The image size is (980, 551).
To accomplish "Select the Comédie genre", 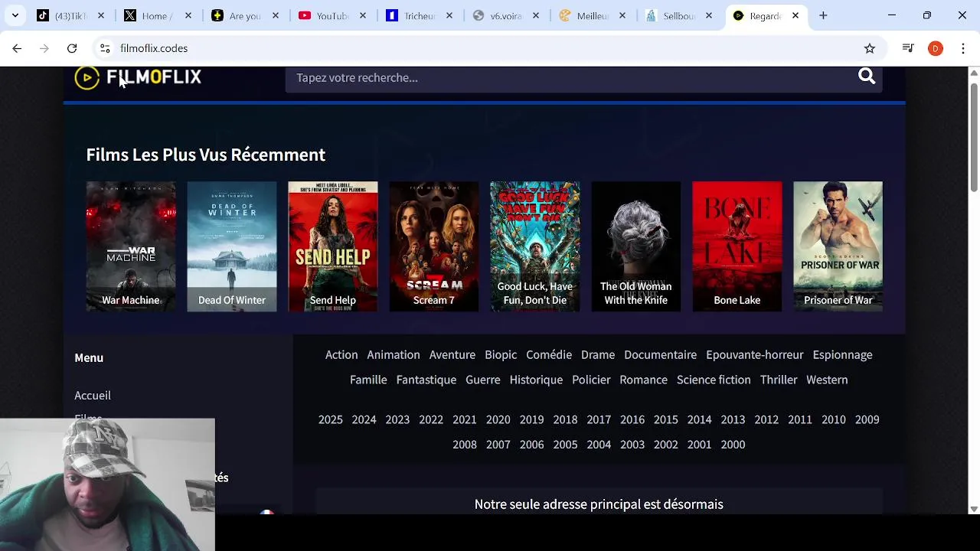I will pyautogui.click(x=549, y=354).
